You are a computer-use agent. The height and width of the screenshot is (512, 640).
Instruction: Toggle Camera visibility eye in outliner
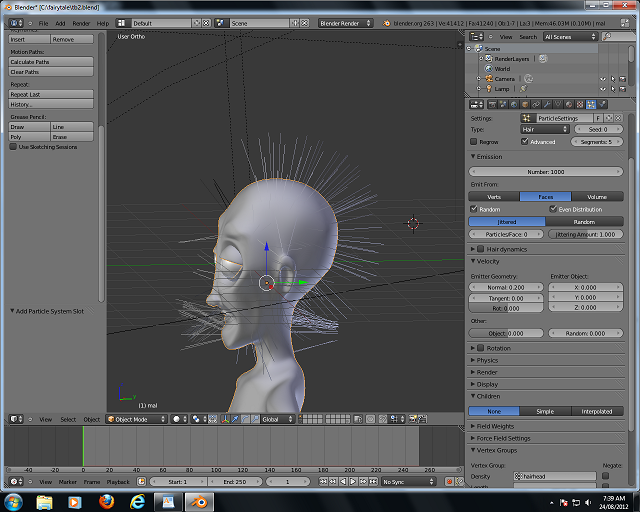pyautogui.click(x=603, y=79)
